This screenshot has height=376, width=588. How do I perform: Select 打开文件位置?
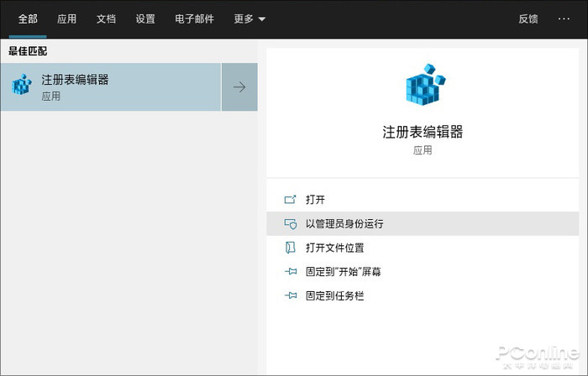[x=423, y=248]
